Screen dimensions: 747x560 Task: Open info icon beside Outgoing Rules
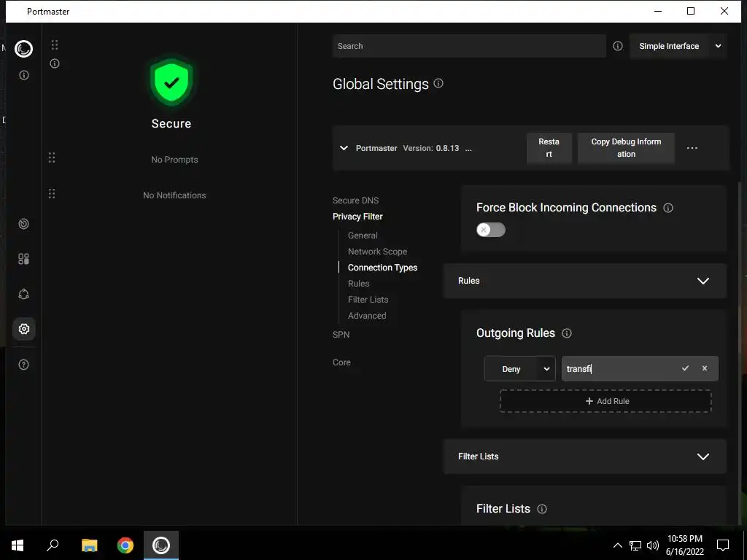point(566,333)
